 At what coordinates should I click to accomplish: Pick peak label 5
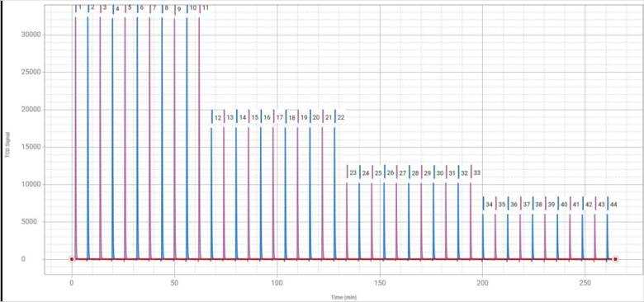point(130,7)
